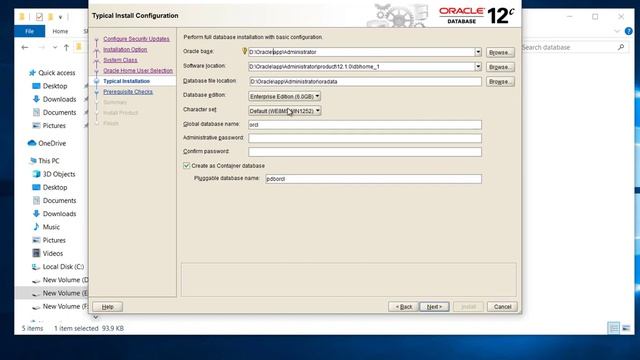The image size is (640, 360).
Task: Open Prerequisite Checks step link
Action: tap(128, 92)
